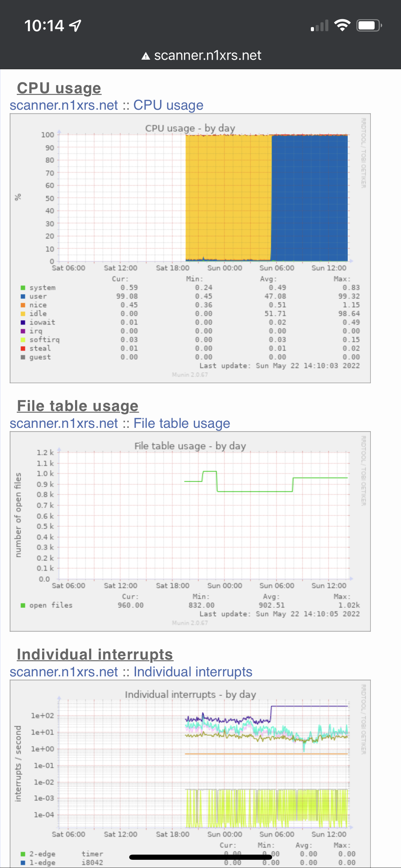401x868 pixels.
Task: Tap the location arrow icon beside the time
Action: click(x=75, y=26)
